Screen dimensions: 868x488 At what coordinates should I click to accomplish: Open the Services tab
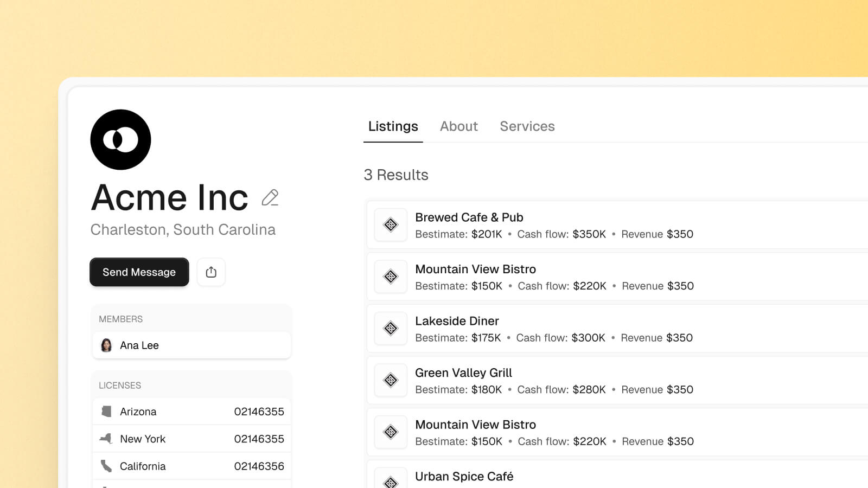pos(527,126)
